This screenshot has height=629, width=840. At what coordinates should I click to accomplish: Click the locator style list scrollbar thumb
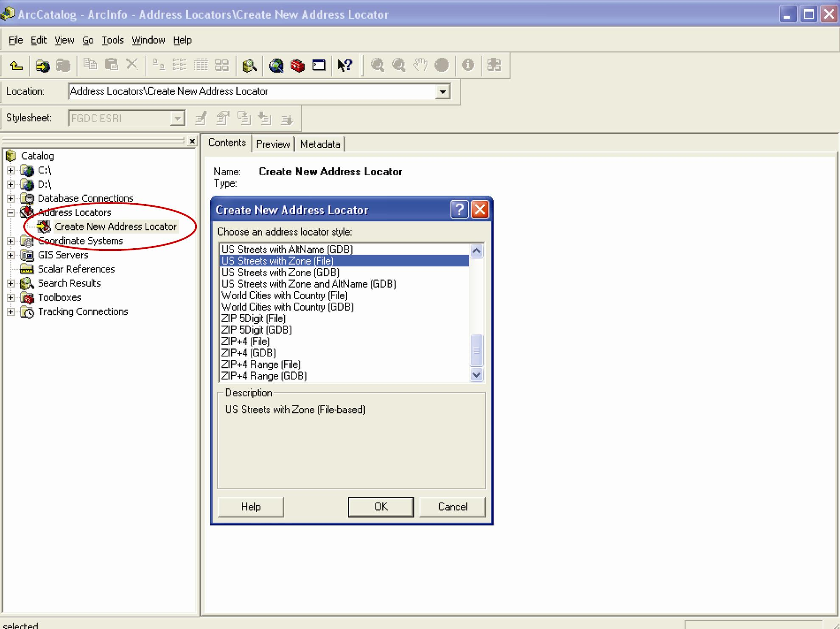(476, 350)
